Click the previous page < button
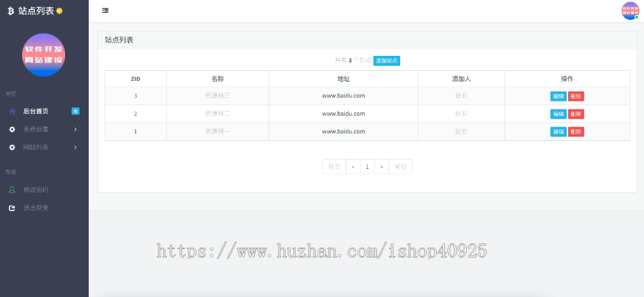This screenshot has height=297, width=644. coord(353,167)
